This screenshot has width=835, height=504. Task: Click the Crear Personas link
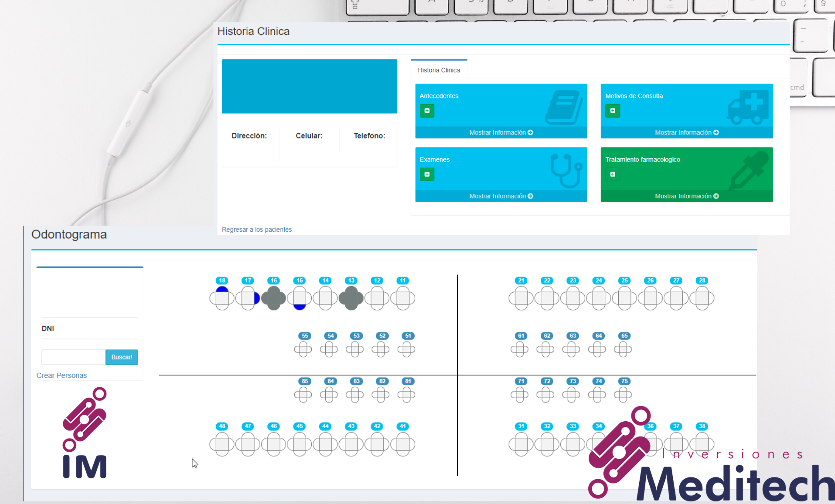(61, 375)
